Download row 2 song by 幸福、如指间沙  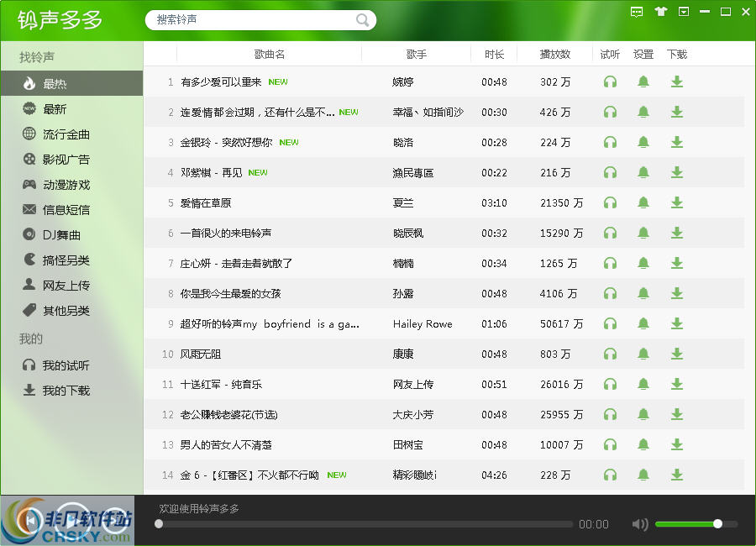pos(677,113)
